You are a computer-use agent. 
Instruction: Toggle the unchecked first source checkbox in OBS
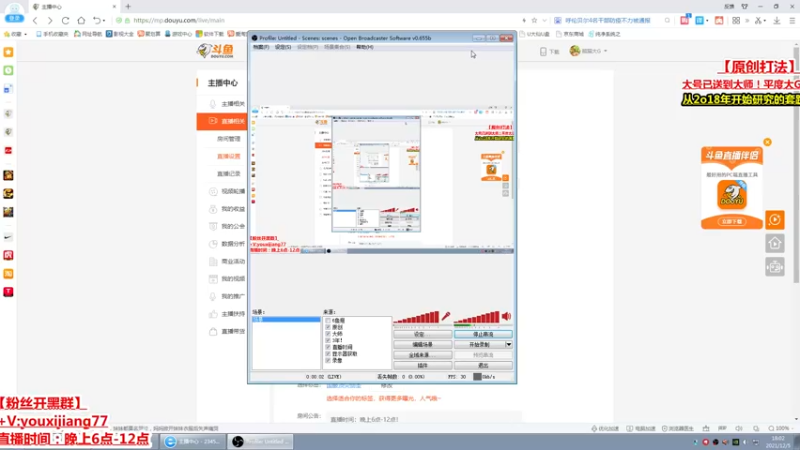[x=328, y=321]
